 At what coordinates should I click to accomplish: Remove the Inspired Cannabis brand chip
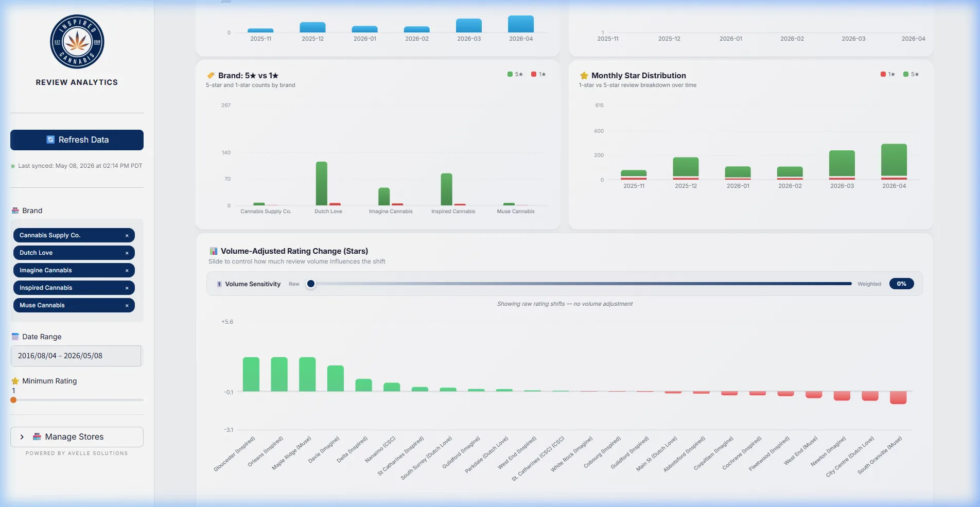pyautogui.click(x=127, y=288)
